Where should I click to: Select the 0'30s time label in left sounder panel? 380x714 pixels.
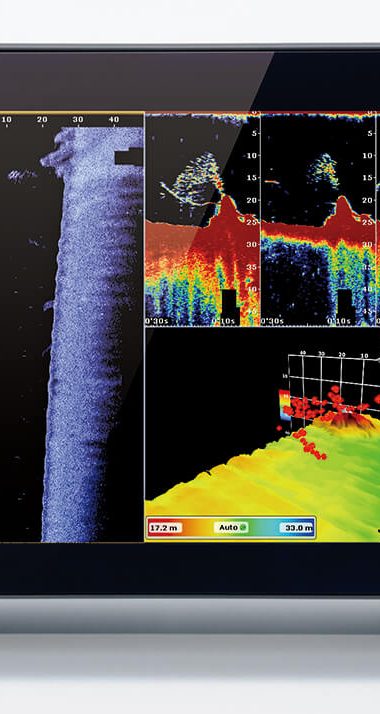(156, 321)
